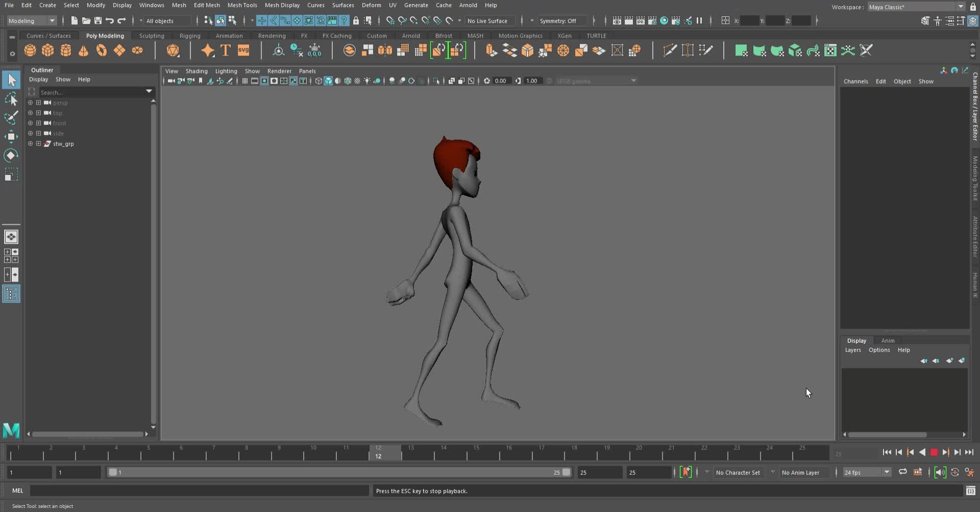980x512 pixels.
Task: Mute playback audio with the speaker icon
Action: pos(940,473)
